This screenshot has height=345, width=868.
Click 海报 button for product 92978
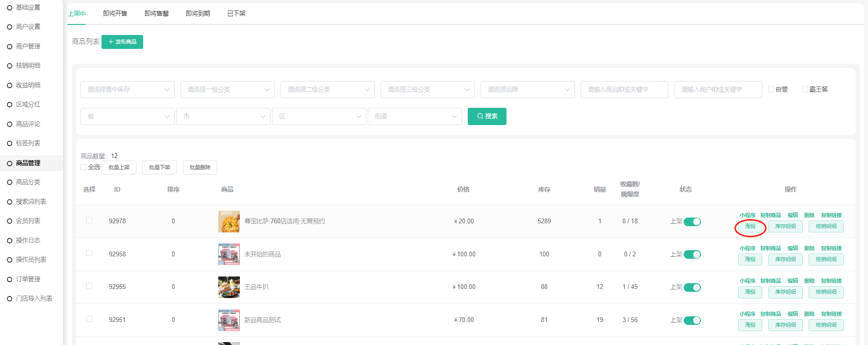point(750,227)
